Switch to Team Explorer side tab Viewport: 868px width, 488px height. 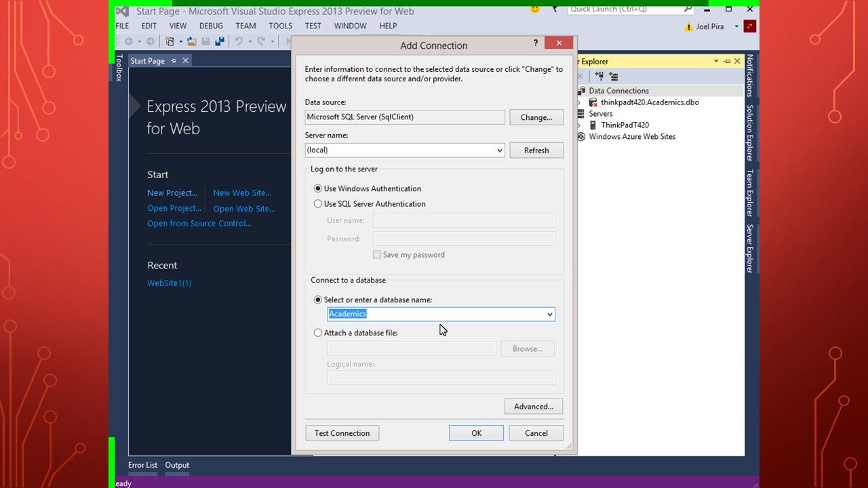point(750,192)
